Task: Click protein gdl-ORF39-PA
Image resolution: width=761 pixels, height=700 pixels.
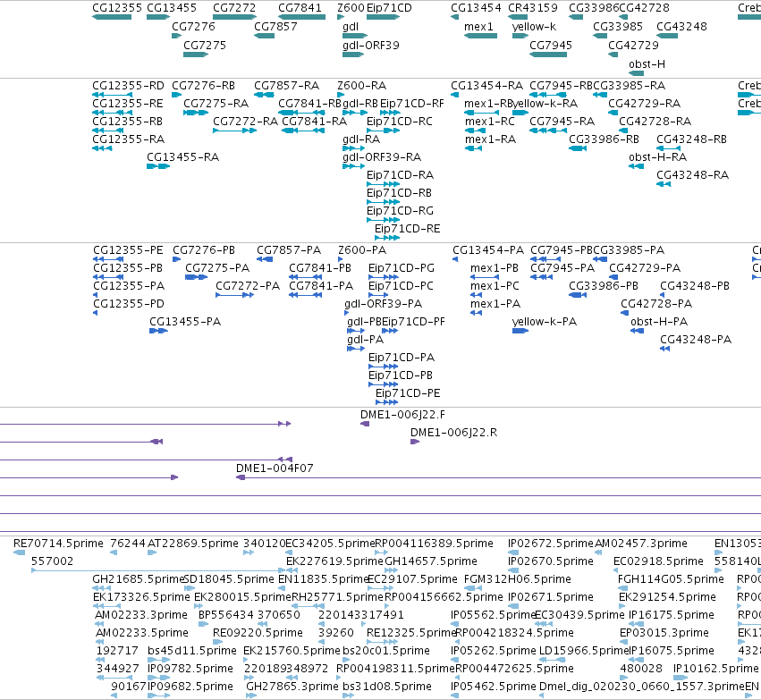Action: pyautogui.click(x=384, y=304)
